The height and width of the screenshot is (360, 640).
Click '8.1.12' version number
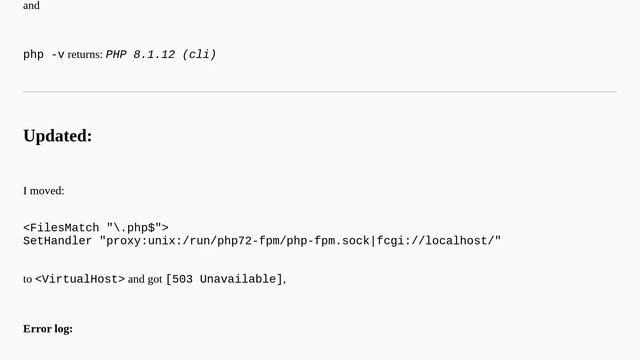pos(154,54)
